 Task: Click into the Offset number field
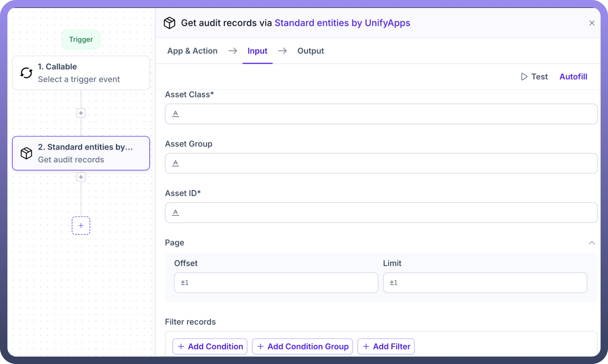276,283
